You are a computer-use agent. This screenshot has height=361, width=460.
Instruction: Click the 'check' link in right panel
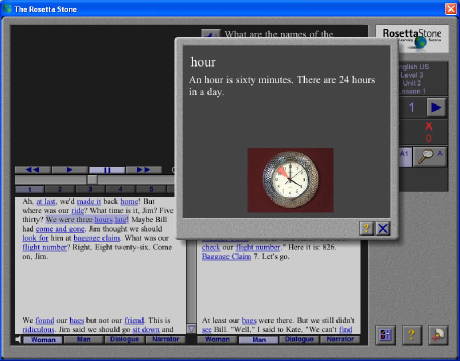point(211,247)
